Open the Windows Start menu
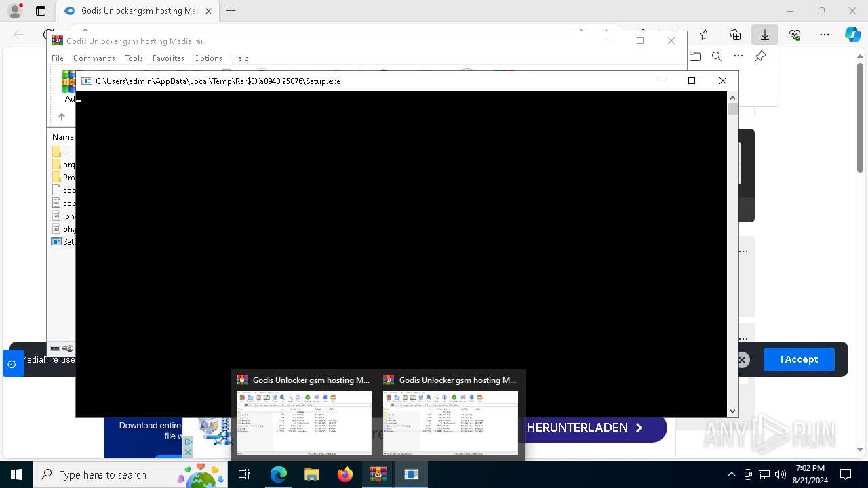The height and width of the screenshot is (488, 868). tap(16, 474)
